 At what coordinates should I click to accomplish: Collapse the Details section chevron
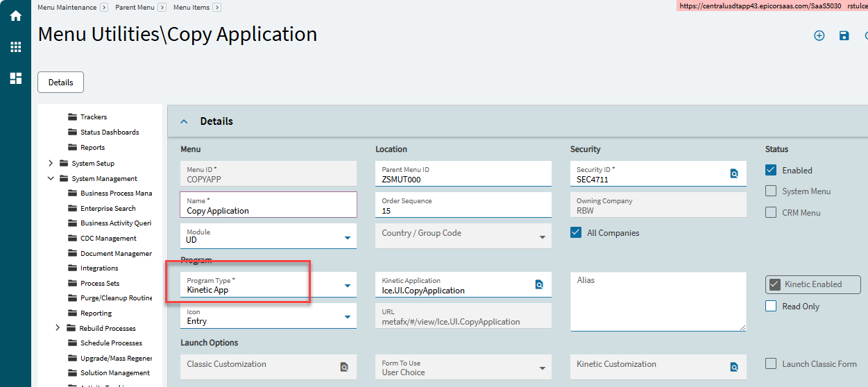coord(184,121)
